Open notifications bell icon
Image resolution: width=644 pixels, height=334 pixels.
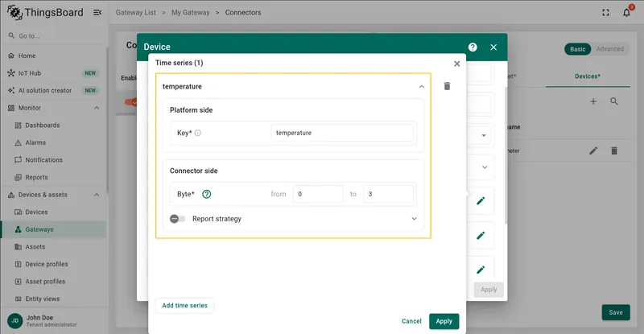626,13
